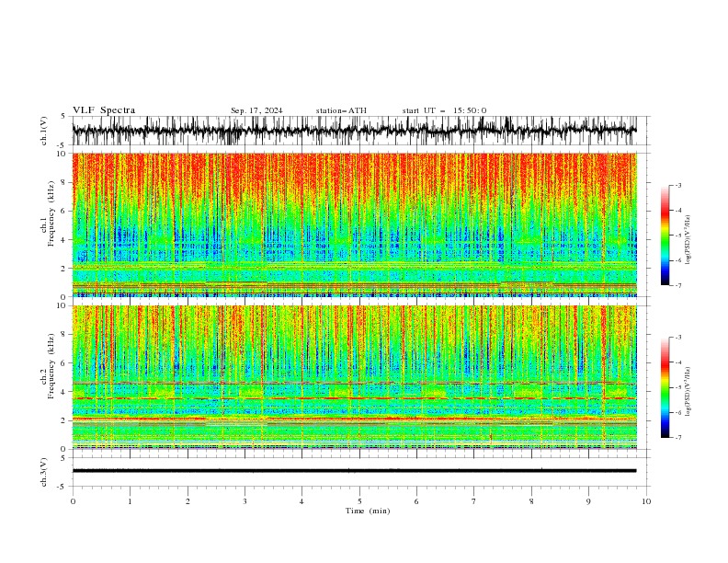This screenshot has width=728, height=563.
Task: Click the time axis tick label "6"
Action: [x=416, y=501]
